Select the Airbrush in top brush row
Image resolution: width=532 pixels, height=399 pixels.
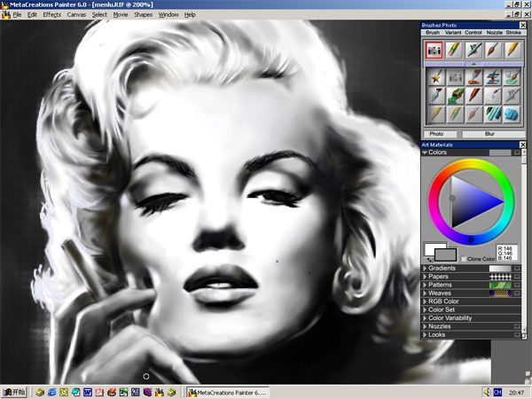[x=473, y=51]
